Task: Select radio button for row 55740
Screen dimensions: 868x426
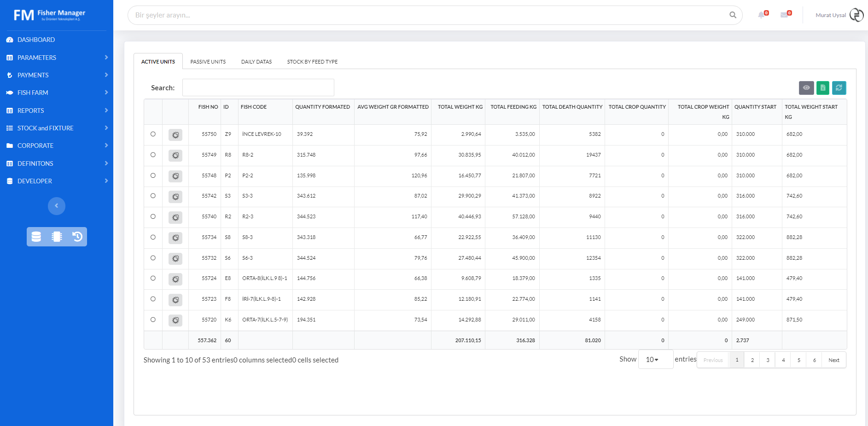Action: (153, 216)
